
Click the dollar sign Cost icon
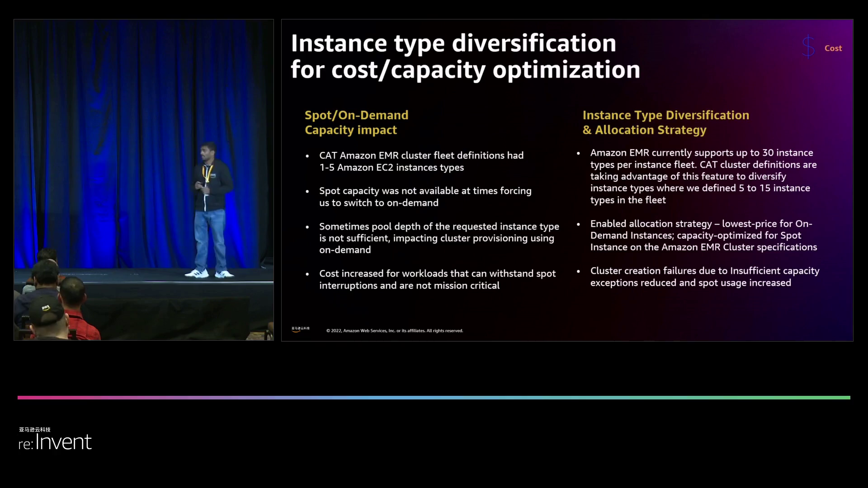[808, 47]
